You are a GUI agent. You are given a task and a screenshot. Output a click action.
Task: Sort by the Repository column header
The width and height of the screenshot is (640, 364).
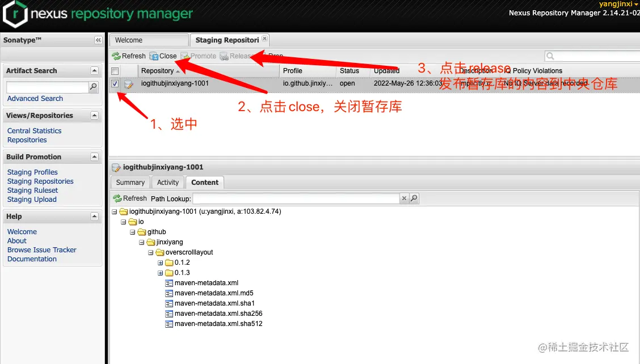click(209, 71)
